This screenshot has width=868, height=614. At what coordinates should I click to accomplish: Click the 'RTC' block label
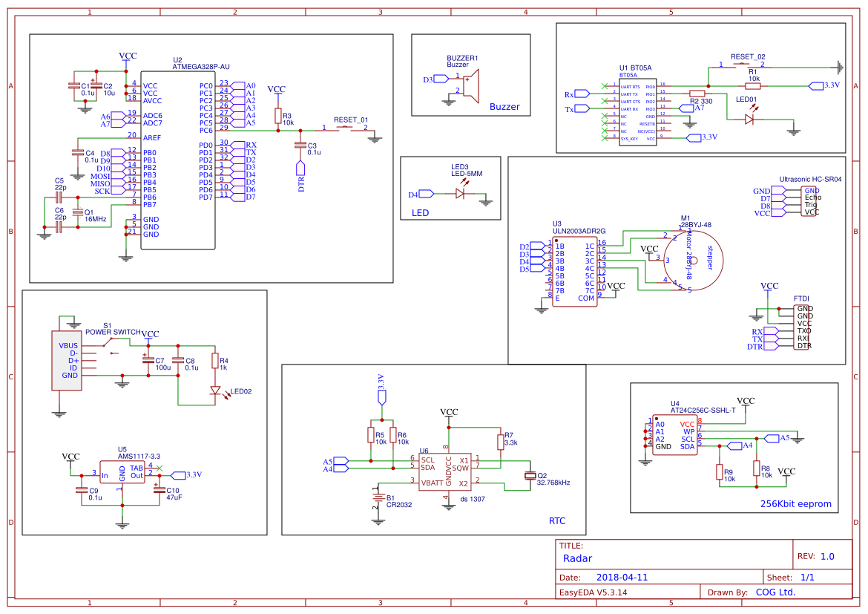click(x=557, y=521)
